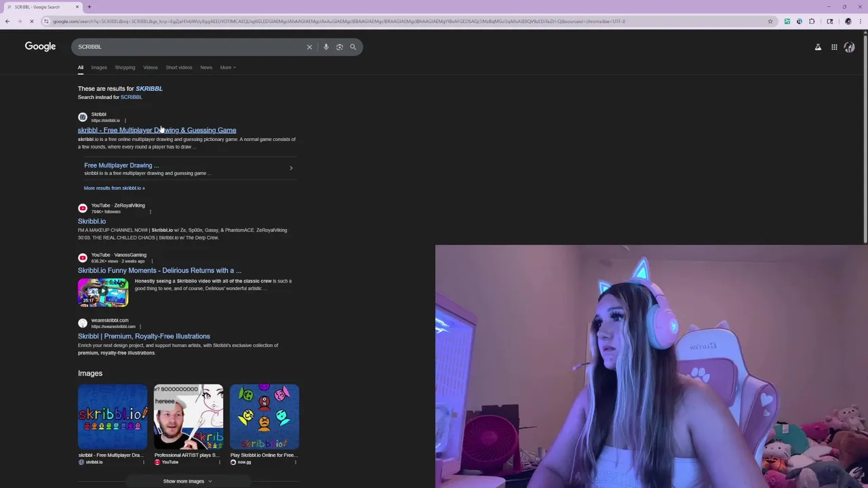Image resolution: width=868 pixels, height=488 pixels.
Task: Click More results from skribbl.io
Action: click(x=114, y=188)
